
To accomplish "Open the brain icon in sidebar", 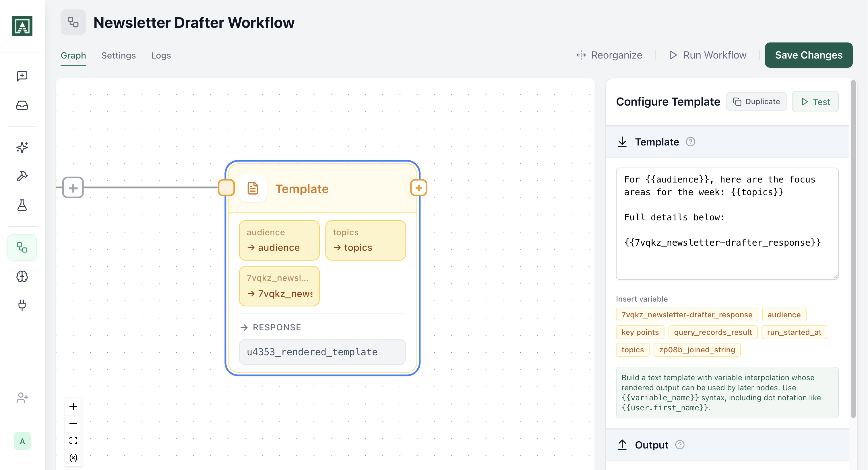I will [x=22, y=276].
